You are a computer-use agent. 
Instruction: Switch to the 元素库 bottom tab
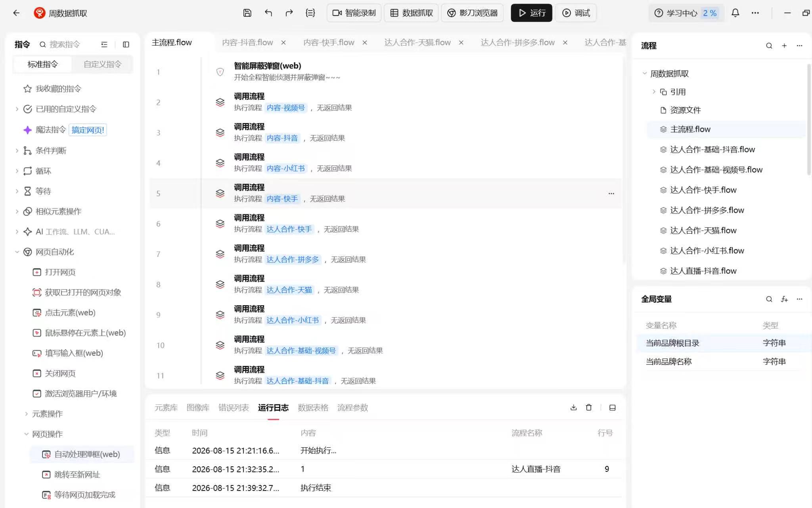click(166, 408)
